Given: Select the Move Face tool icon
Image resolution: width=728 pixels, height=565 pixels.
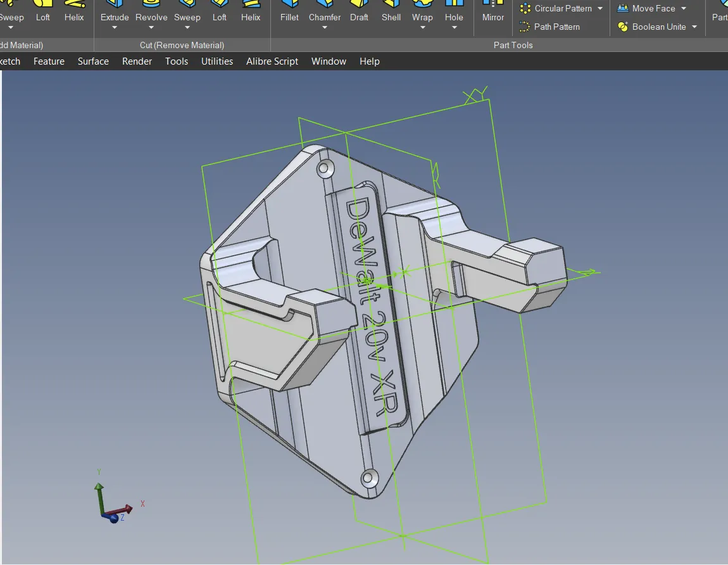Looking at the screenshot, I should coord(622,9).
